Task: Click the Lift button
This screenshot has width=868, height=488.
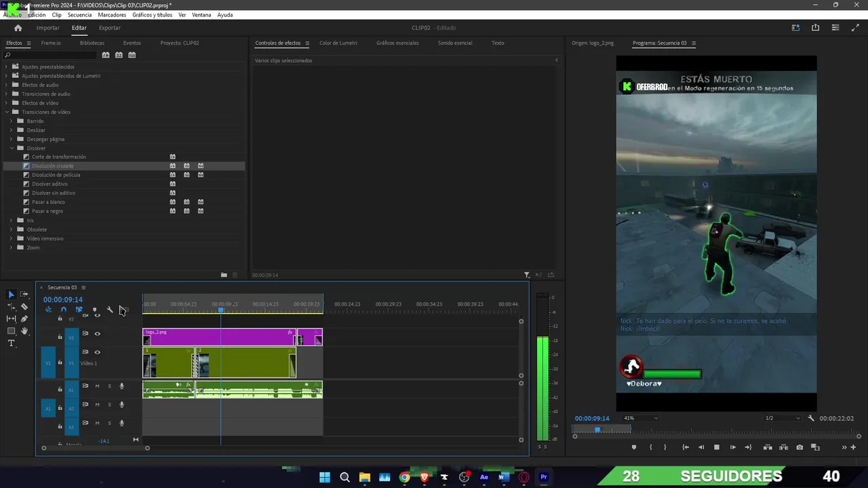Action: pyautogui.click(x=768, y=447)
